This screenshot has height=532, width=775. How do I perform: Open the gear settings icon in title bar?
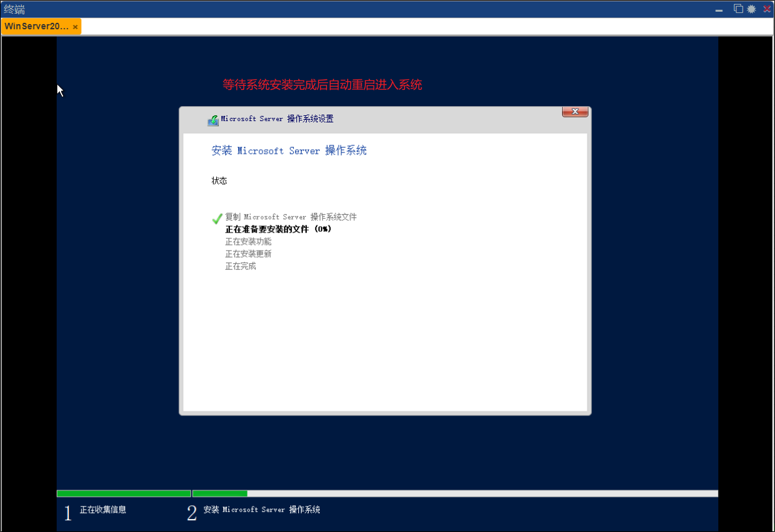(x=752, y=9)
